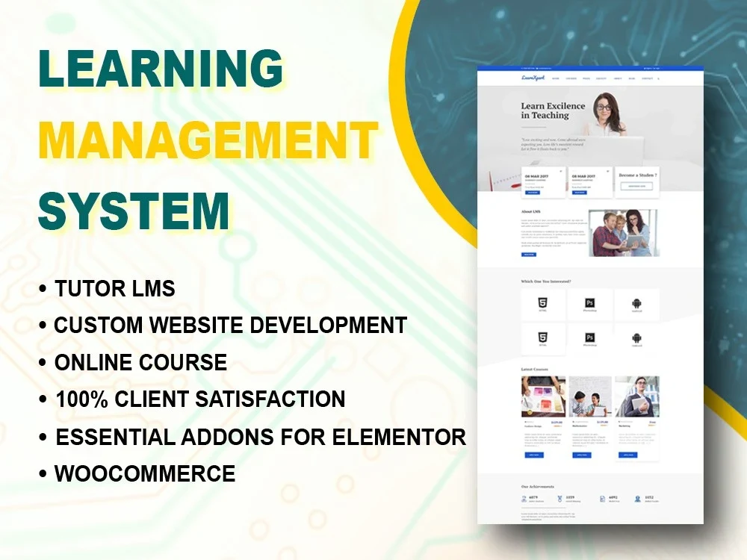This screenshot has height=560, width=747.
Task: Click the LearnXpert logo in mockup header
Action: click(x=533, y=78)
